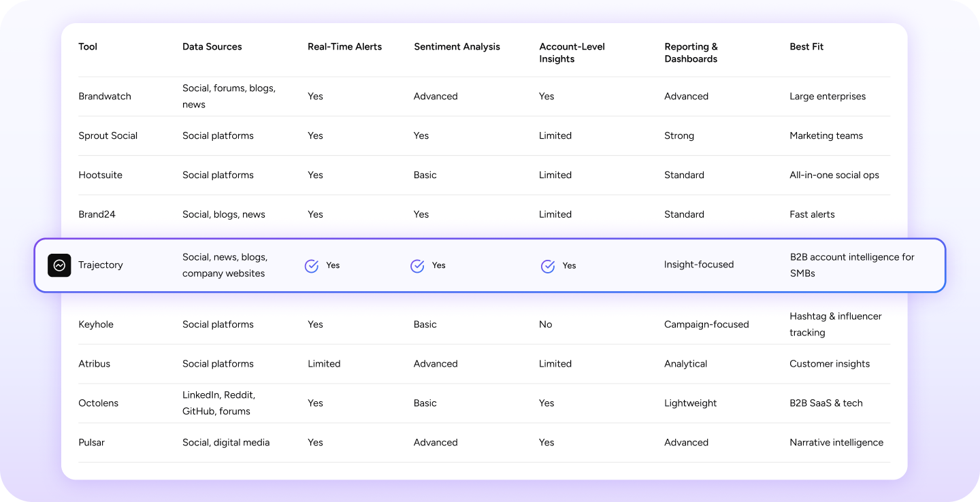Click the Sentiment Analysis checkmark for Trajectory

pos(417,266)
